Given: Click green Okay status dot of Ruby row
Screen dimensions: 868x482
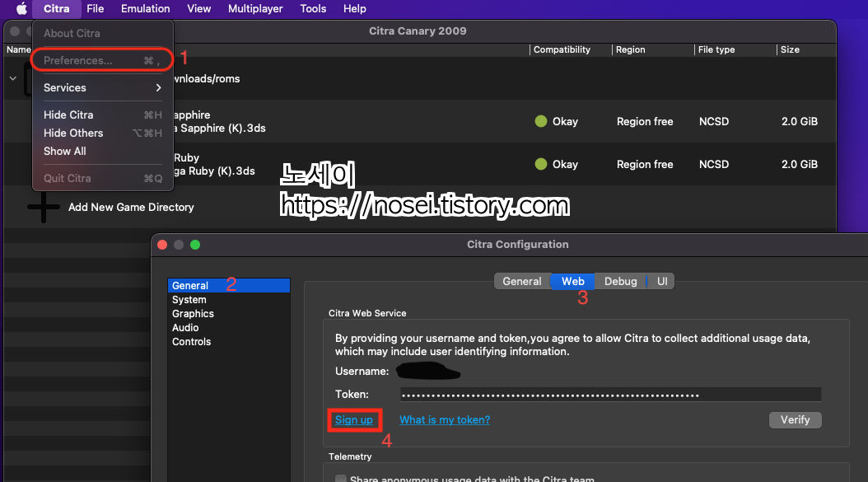Looking at the screenshot, I should click(541, 164).
